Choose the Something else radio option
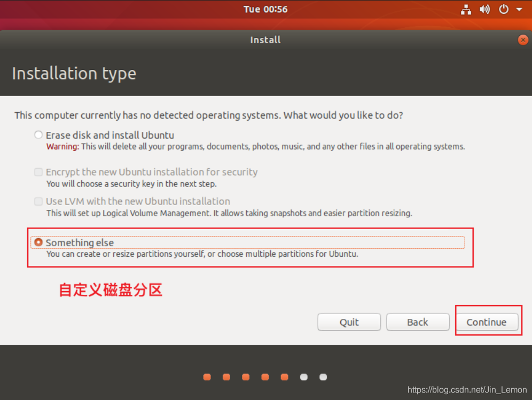 click(x=38, y=242)
